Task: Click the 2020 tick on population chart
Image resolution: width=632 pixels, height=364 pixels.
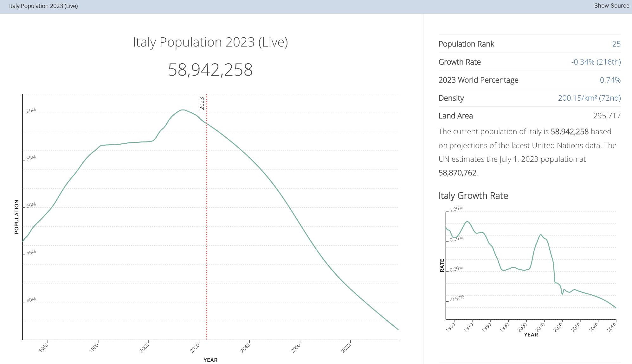Action: (195, 348)
